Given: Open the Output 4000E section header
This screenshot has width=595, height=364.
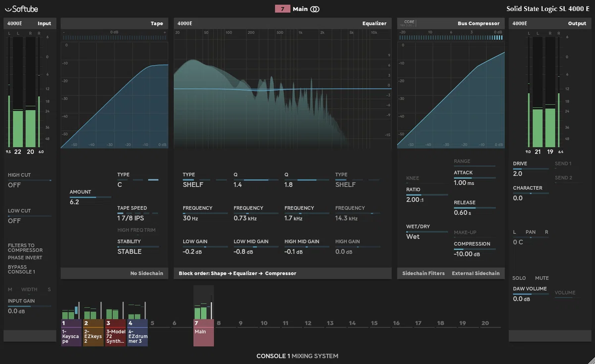Looking at the screenshot, I should coord(549,23).
